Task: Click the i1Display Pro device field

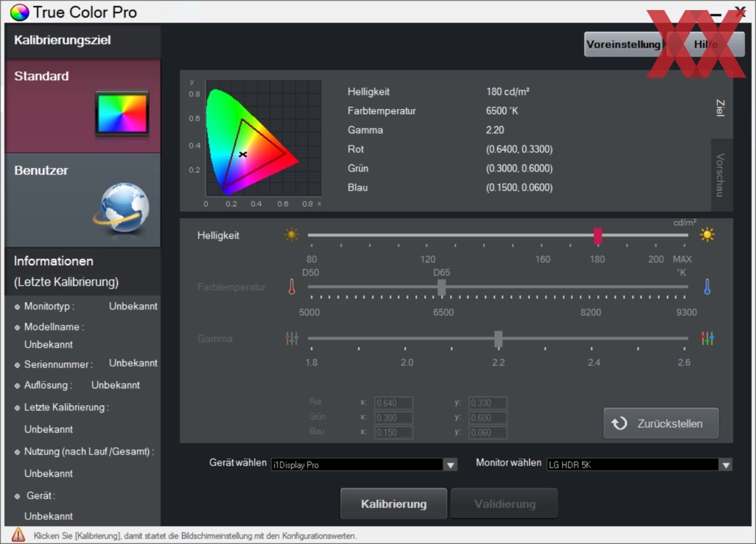Action: pyautogui.click(x=357, y=465)
